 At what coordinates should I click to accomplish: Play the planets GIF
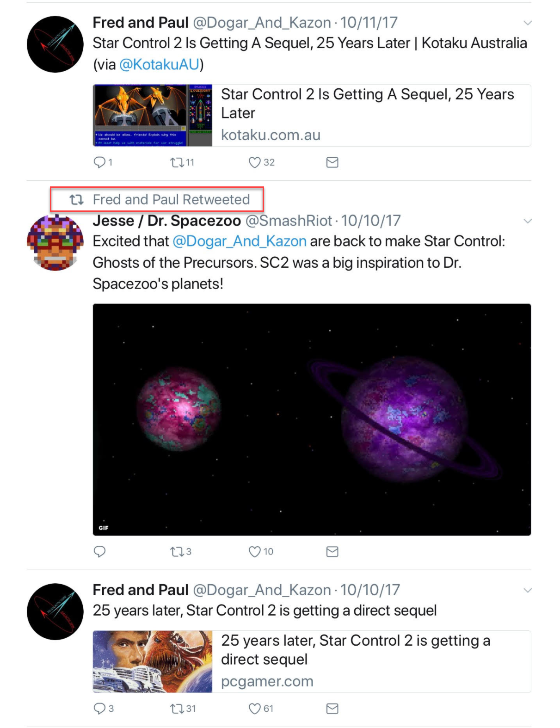(x=312, y=420)
